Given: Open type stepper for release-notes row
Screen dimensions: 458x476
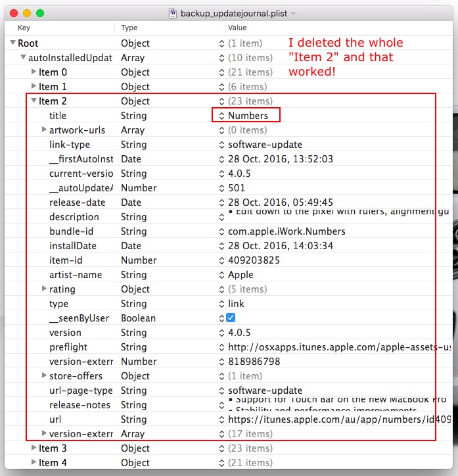Looking at the screenshot, I should tap(221, 405).
